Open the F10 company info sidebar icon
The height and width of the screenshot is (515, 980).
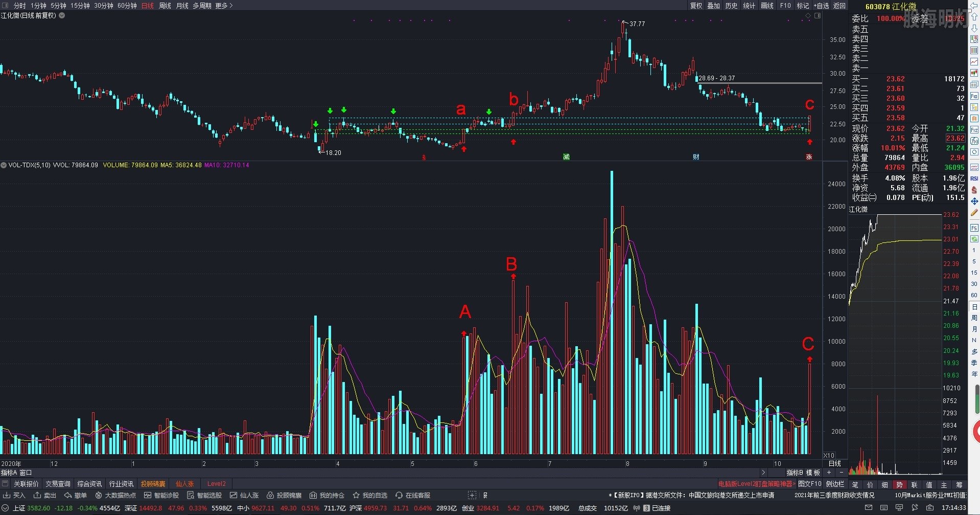pos(974,96)
